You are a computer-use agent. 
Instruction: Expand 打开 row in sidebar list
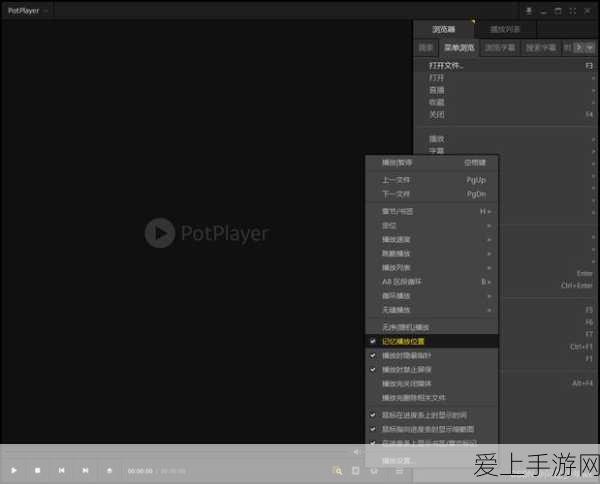point(505,78)
